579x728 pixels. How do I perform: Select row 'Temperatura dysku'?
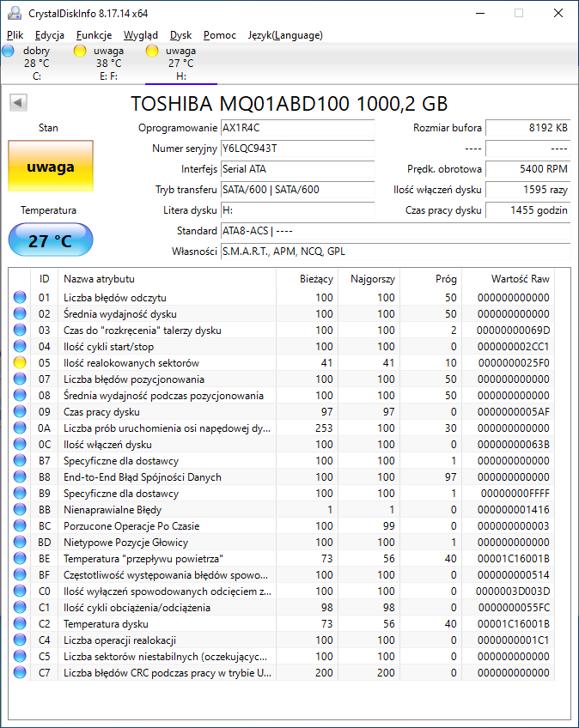[282, 623]
